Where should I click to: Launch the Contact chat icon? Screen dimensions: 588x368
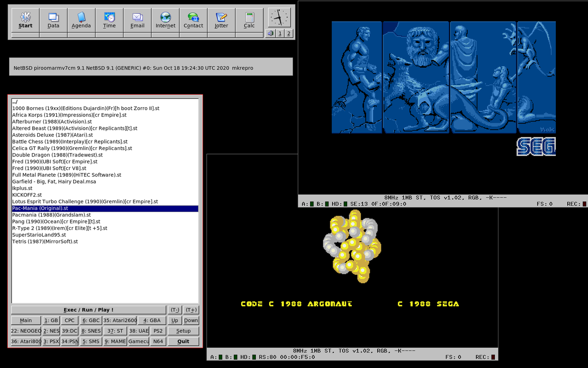[x=193, y=20]
